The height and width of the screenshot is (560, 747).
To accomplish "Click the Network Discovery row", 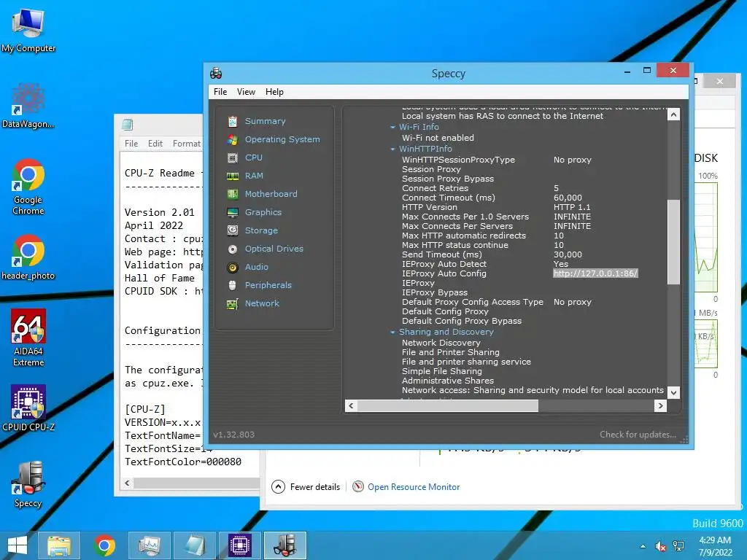I will (441, 343).
